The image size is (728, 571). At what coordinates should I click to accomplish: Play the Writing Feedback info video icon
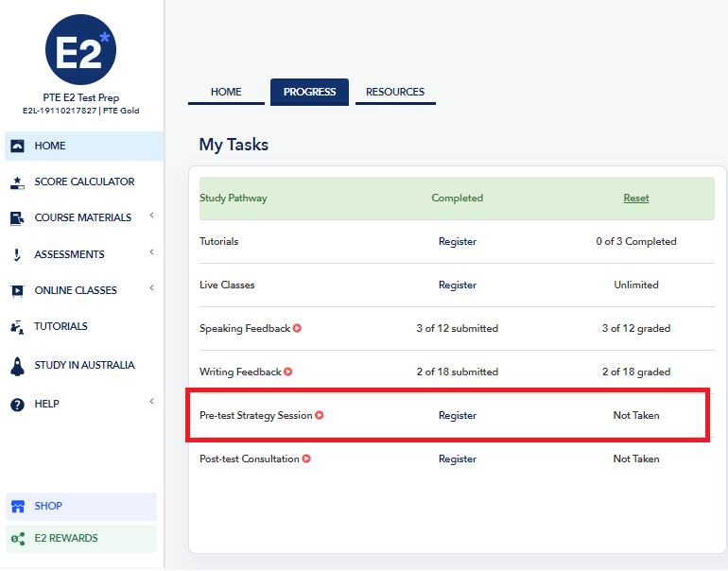click(x=288, y=372)
